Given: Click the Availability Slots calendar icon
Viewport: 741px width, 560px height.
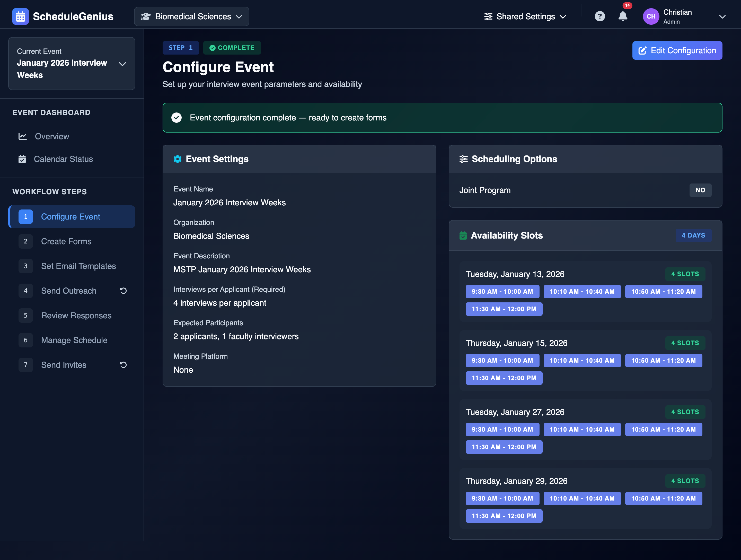Looking at the screenshot, I should (x=463, y=235).
